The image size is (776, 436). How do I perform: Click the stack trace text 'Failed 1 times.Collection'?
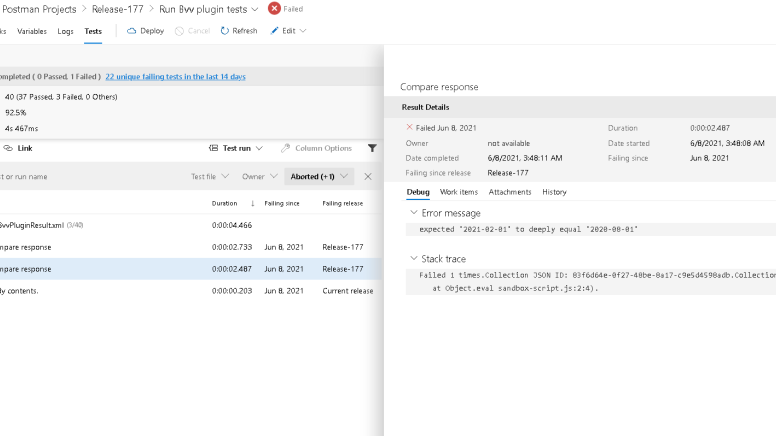click(597, 275)
